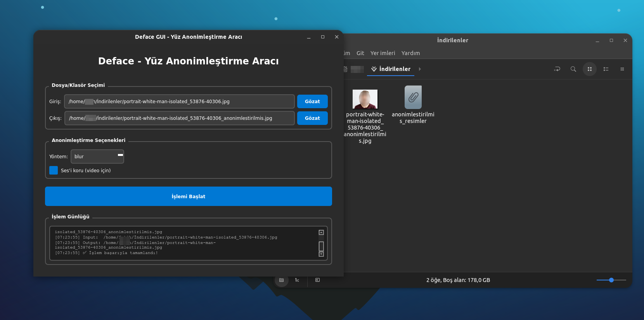
Task: Open the Yöntem blur dropdown
Action: [97, 156]
